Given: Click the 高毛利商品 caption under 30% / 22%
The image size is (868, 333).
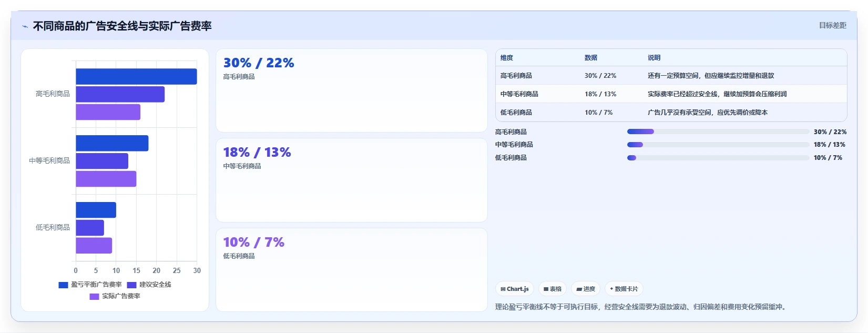Looking at the screenshot, I should pos(239,77).
